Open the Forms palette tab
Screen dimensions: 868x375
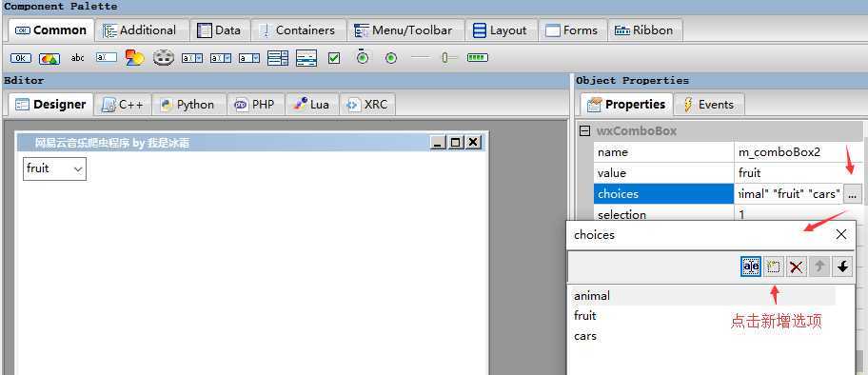pyautogui.click(x=572, y=30)
